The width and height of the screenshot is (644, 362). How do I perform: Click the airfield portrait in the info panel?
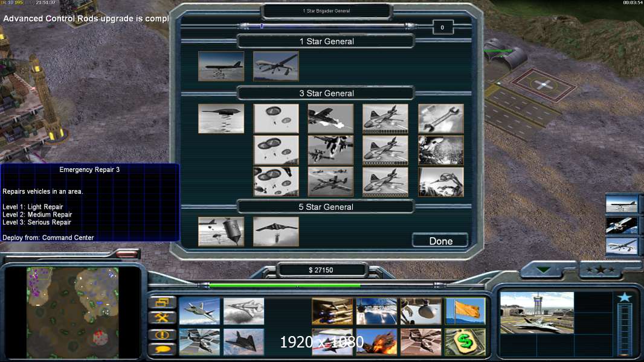click(x=537, y=313)
